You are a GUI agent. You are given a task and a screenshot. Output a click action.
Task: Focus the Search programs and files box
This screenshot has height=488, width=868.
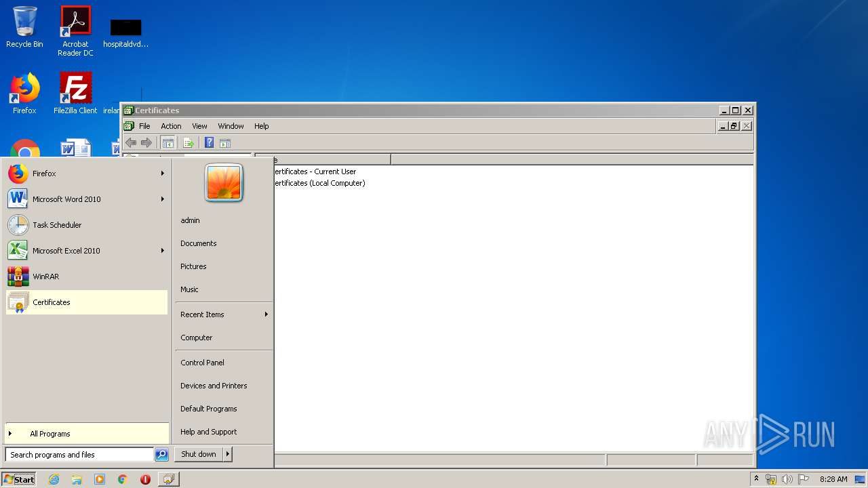click(x=79, y=455)
